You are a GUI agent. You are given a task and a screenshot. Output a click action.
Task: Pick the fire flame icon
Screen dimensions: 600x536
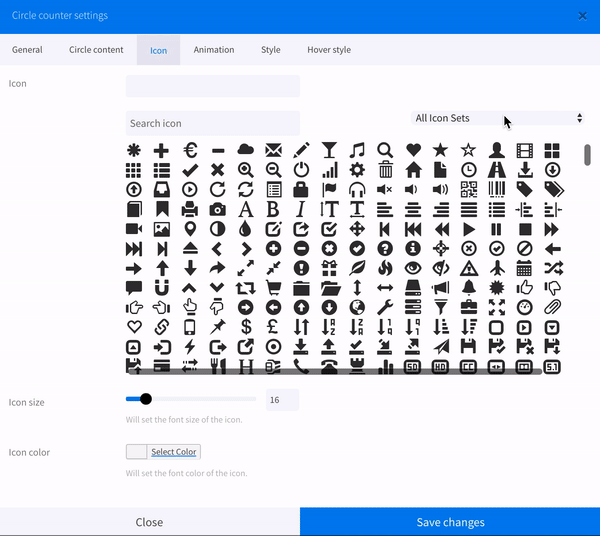385,268
